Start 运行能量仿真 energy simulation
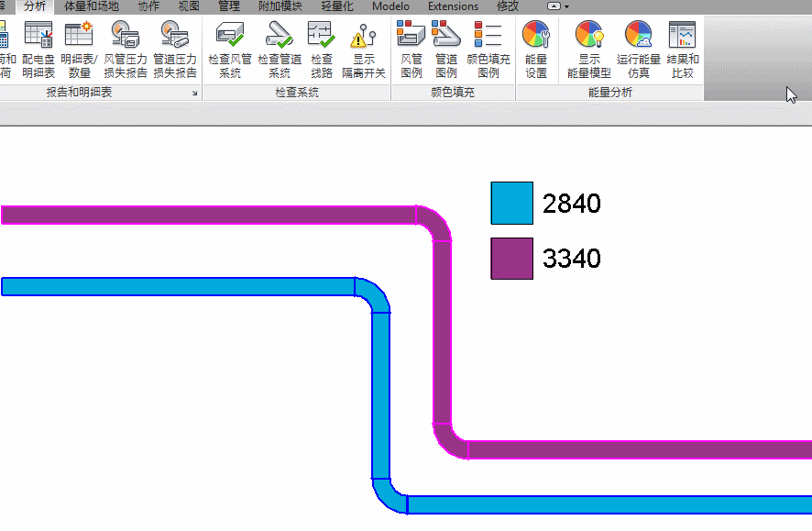The width and height of the screenshot is (812, 531). pos(639,50)
